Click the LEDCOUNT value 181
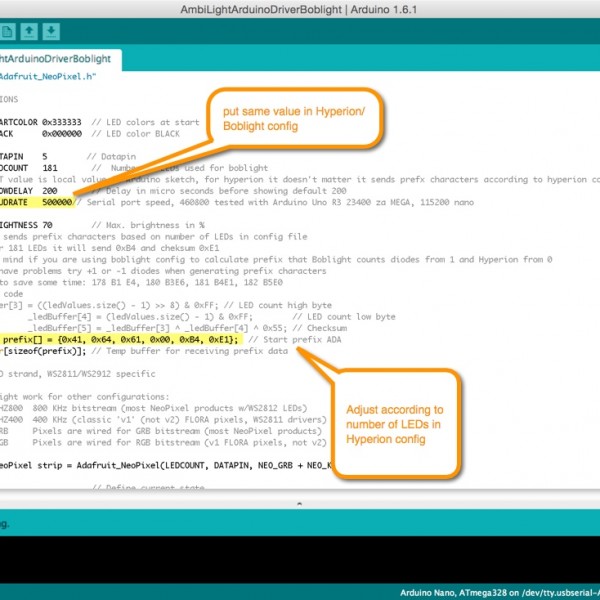Image resolution: width=600 pixels, height=600 pixels. coord(50,168)
